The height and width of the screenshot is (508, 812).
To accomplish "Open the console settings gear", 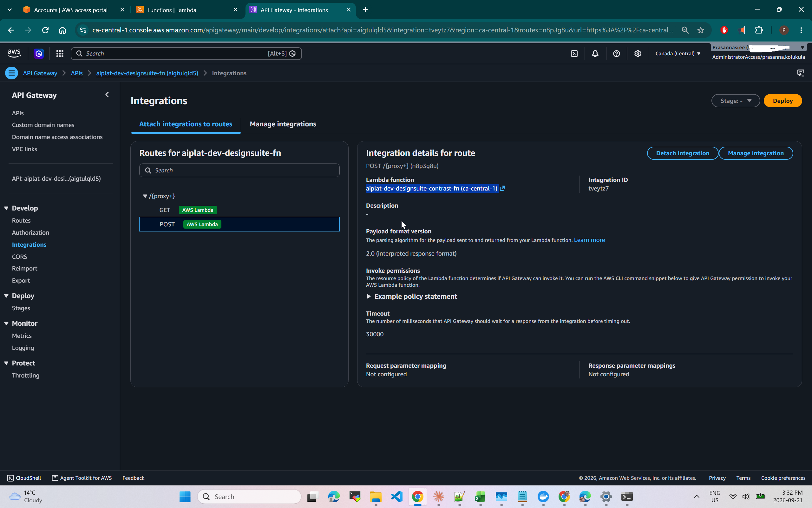I will (638, 53).
